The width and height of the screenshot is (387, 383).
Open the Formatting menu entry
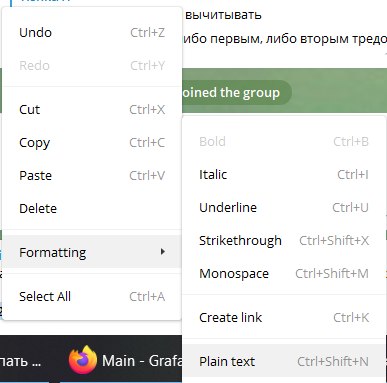click(x=92, y=252)
